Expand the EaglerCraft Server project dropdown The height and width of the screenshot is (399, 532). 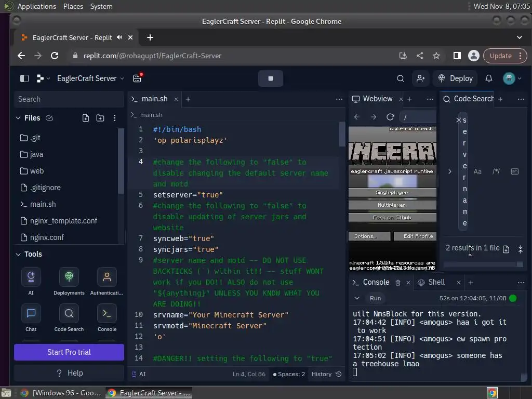click(x=90, y=79)
